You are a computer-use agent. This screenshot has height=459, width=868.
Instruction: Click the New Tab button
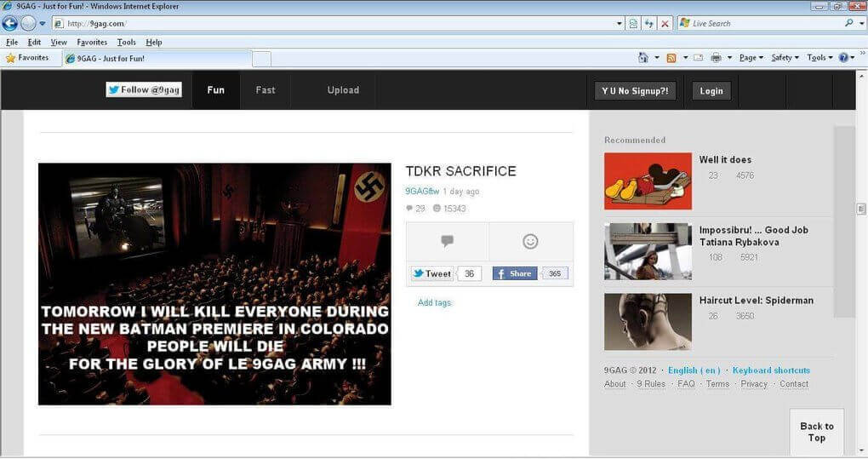click(x=262, y=59)
